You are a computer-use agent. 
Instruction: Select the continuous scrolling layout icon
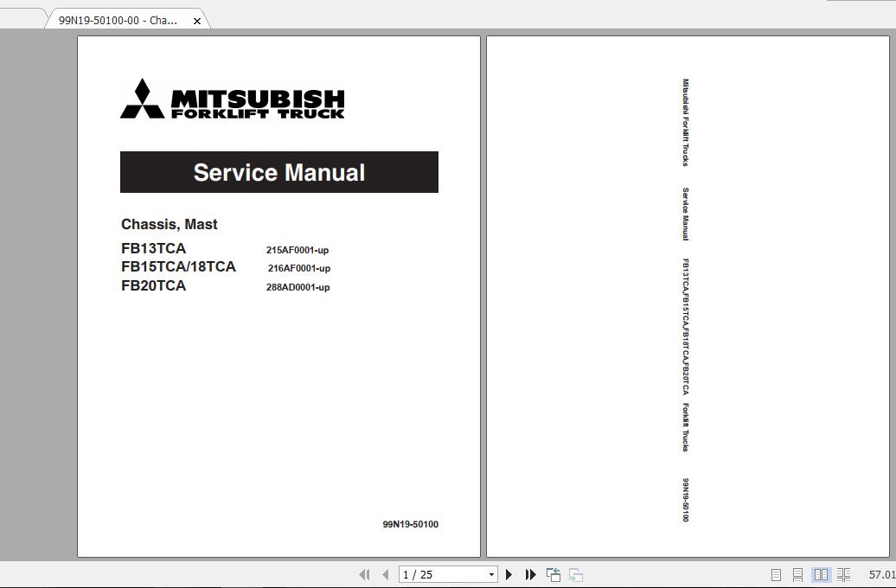[798, 573]
